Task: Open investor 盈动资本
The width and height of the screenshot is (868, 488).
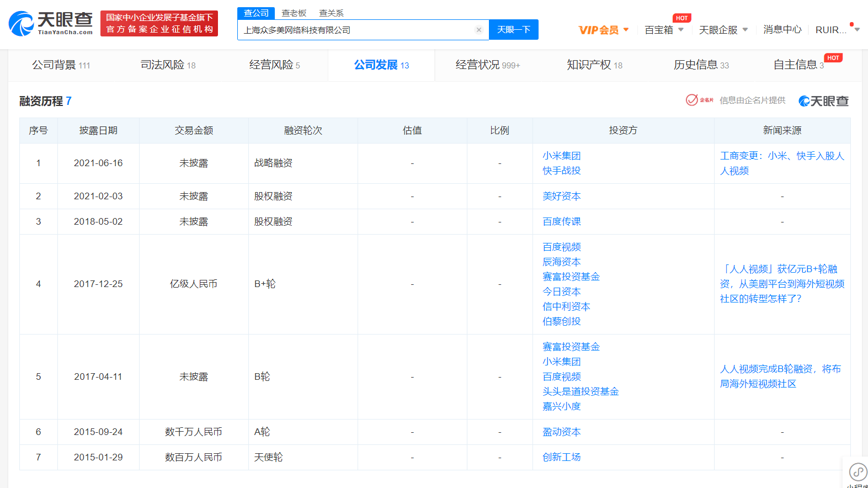Action: coord(561,432)
